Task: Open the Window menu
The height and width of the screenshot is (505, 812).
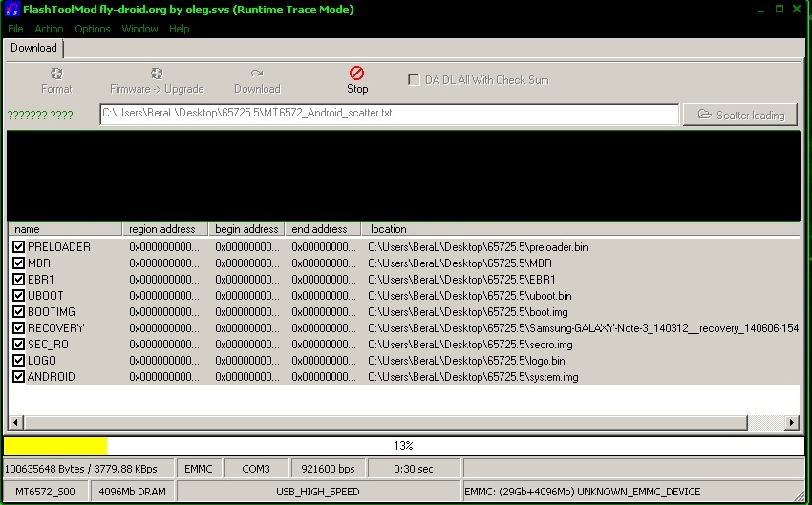Action: 140,29
